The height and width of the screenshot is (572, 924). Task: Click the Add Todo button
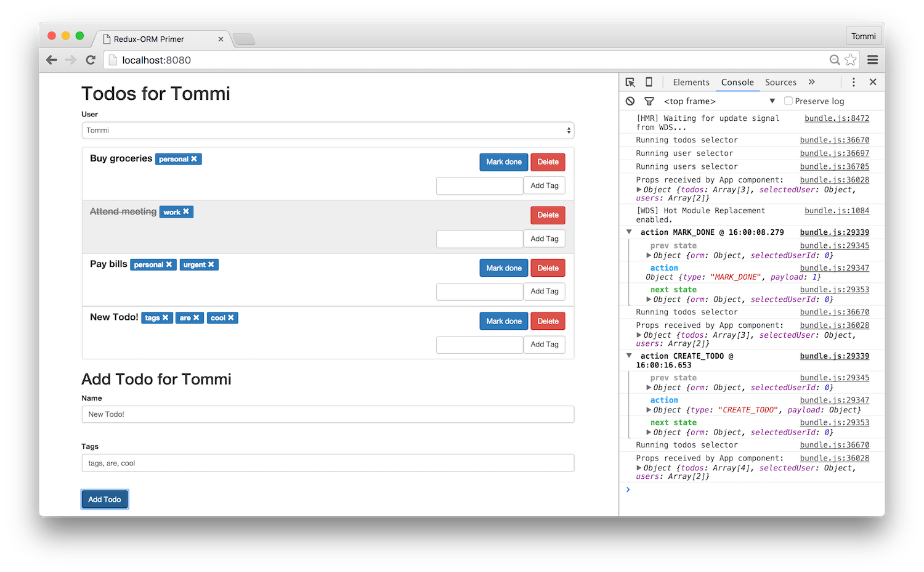tap(104, 499)
